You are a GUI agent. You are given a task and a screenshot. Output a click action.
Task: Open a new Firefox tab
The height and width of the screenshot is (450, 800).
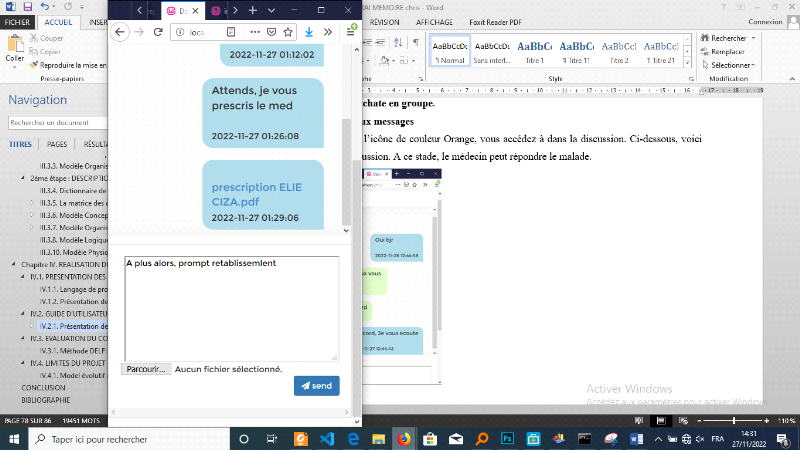[x=252, y=9]
